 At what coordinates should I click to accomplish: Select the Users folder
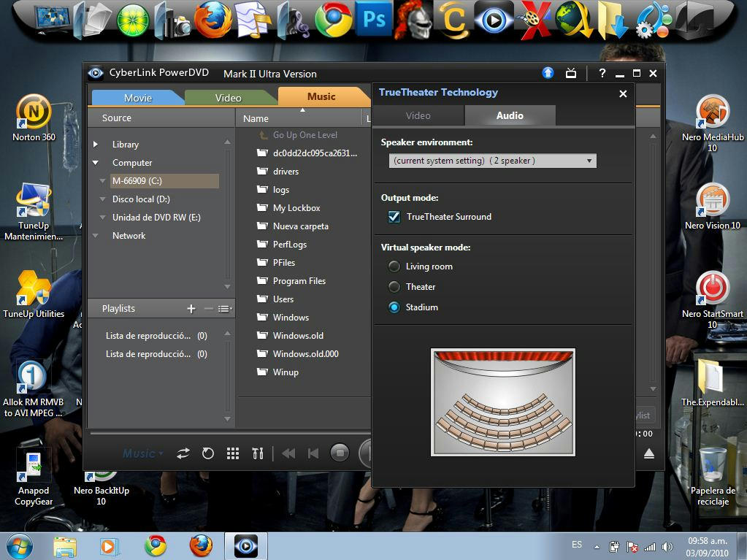[x=283, y=299]
